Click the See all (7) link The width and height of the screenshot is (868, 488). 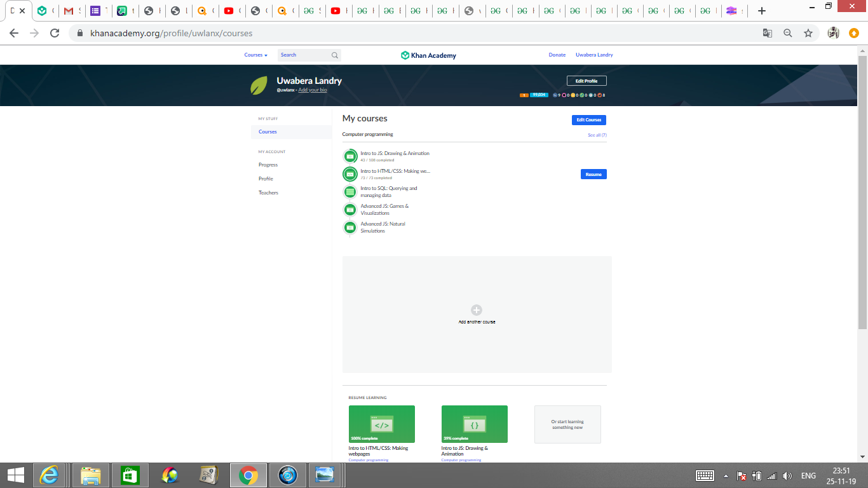597,135
